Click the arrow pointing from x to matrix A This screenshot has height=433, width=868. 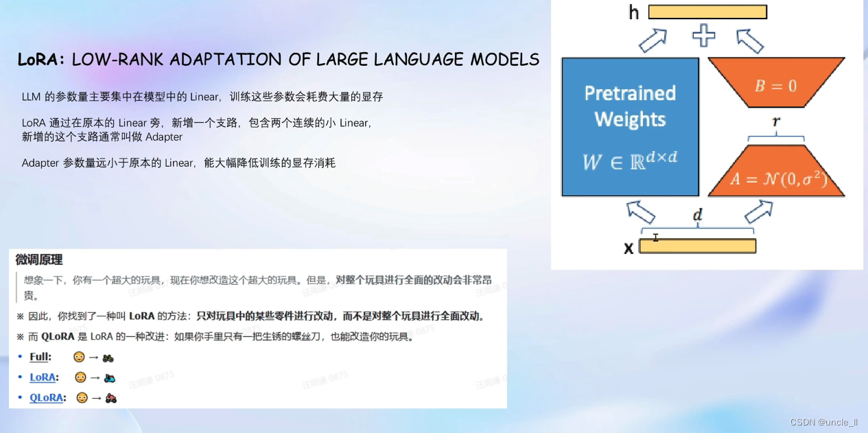tap(757, 213)
